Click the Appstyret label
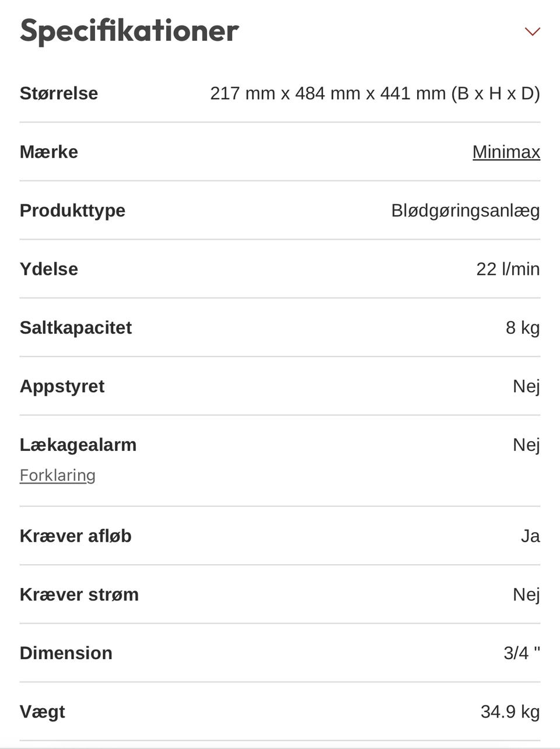560x749 pixels. click(62, 386)
